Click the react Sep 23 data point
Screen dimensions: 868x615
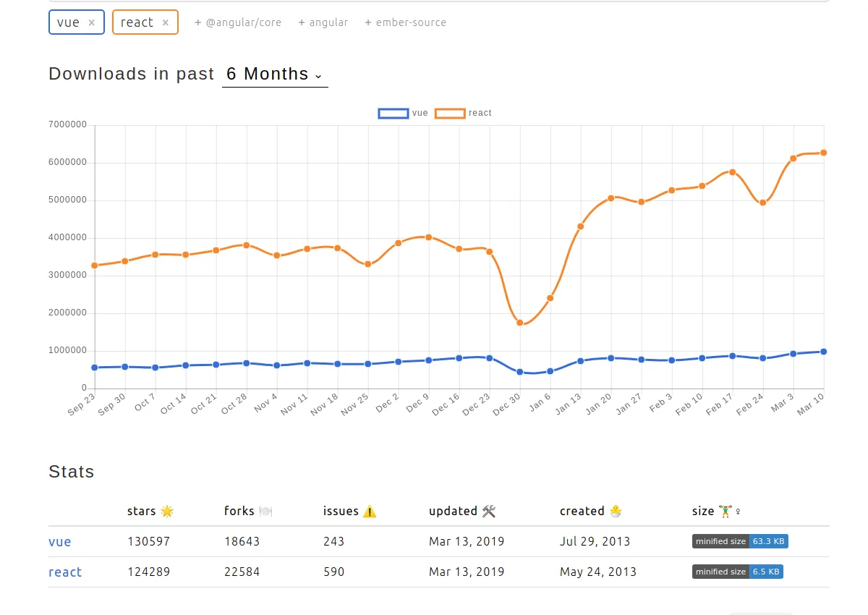(95, 266)
